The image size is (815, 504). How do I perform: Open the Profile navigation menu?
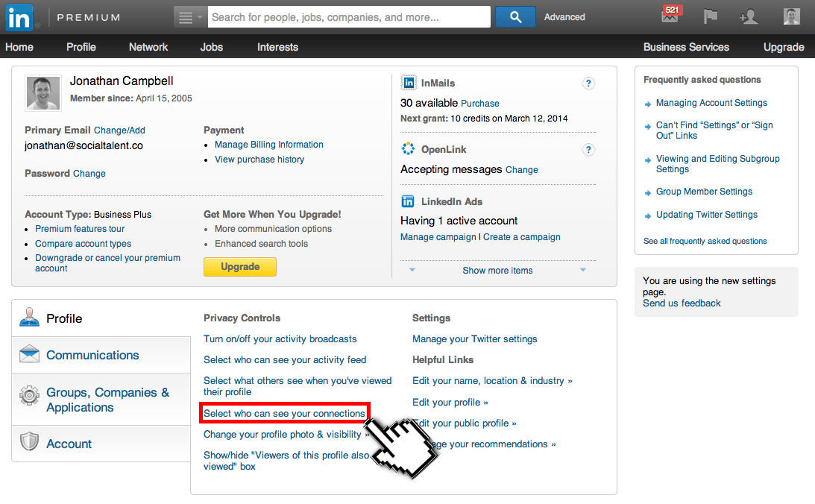tap(81, 47)
